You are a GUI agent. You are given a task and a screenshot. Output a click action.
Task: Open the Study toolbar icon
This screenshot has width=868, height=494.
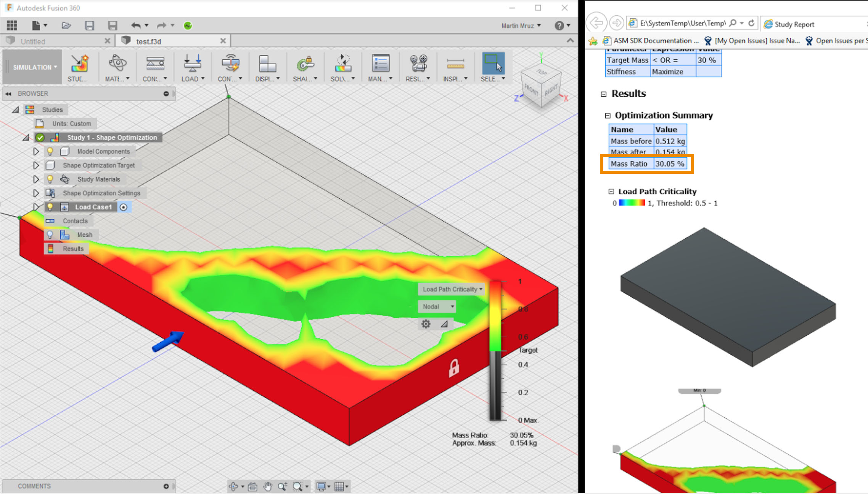(79, 63)
